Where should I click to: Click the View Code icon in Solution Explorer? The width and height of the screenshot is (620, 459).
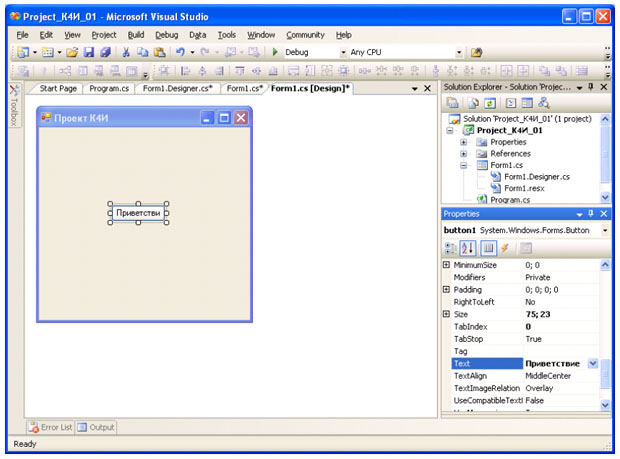coord(511,103)
